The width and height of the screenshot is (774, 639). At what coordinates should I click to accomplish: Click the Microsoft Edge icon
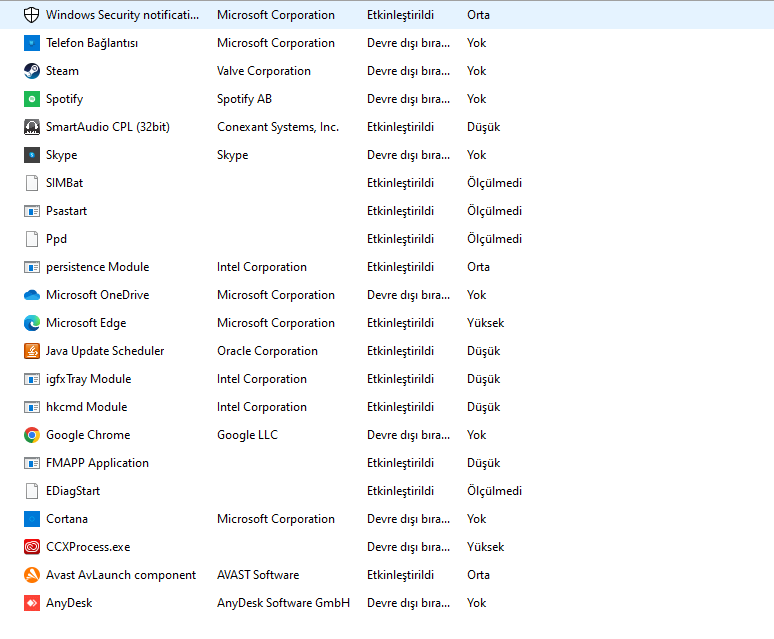pyautogui.click(x=32, y=323)
